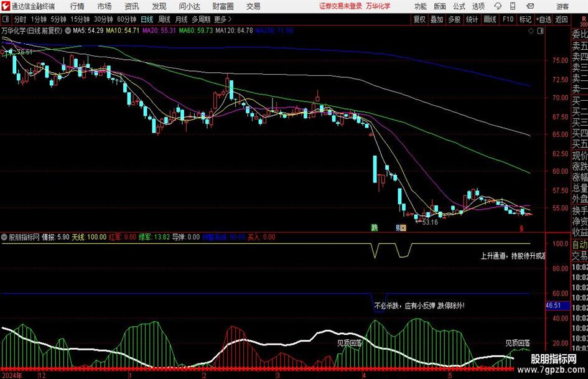Click the MA5: 54.29 value
The width and height of the screenshot is (588, 379).
coord(88,30)
